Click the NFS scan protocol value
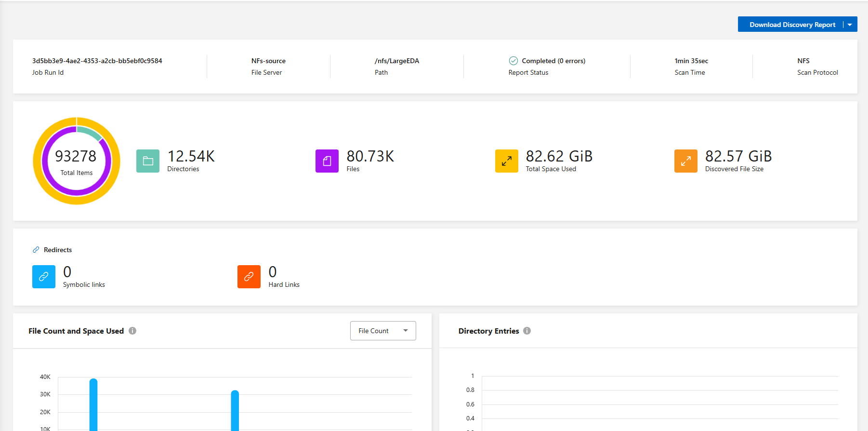This screenshot has height=431, width=868. coord(803,61)
